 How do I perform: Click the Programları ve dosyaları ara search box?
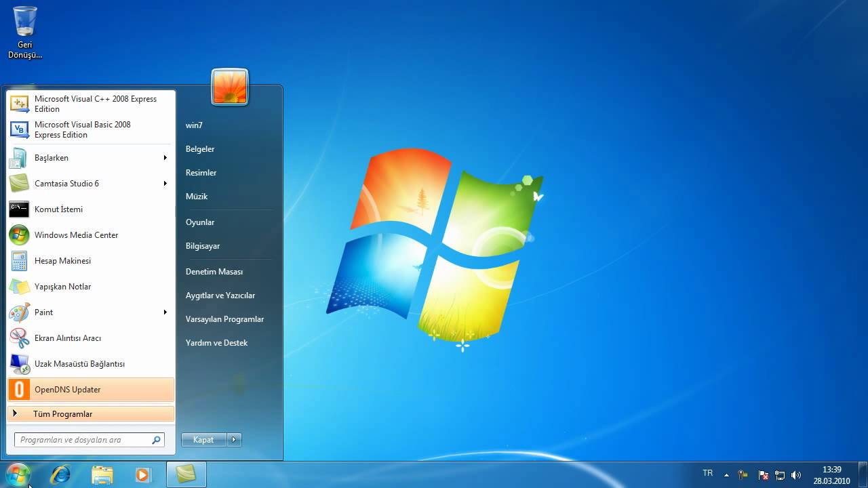point(89,440)
